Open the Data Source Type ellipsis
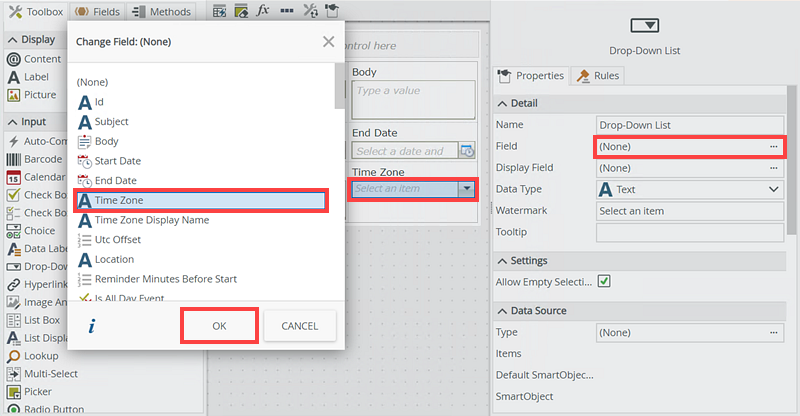Image resolution: width=800 pixels, height=416 pixels. click(x=774, y=333)
